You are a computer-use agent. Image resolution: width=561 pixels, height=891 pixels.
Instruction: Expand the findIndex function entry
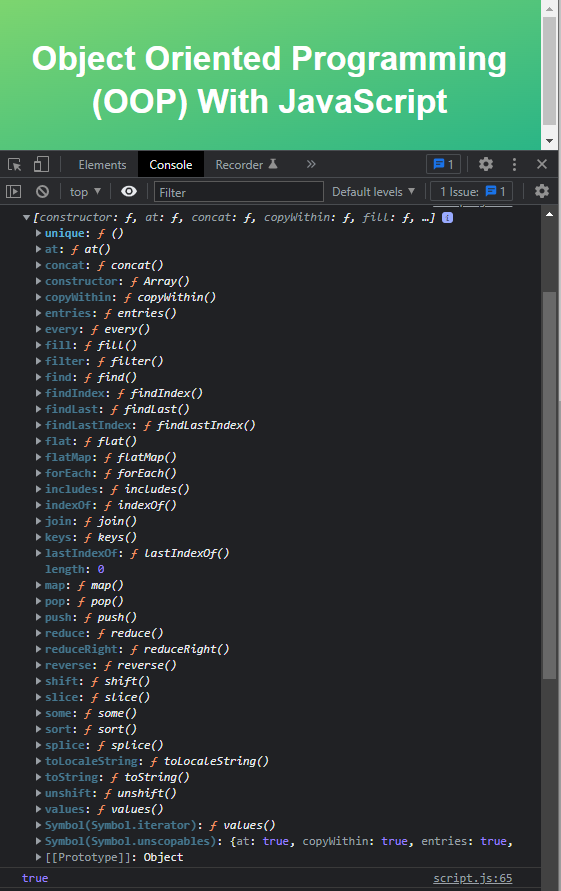(x=38, y=393)
